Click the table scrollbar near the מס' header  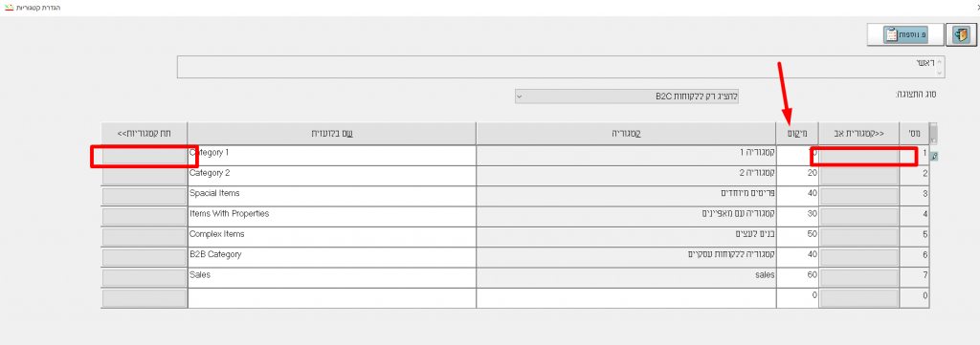point(934,133)
